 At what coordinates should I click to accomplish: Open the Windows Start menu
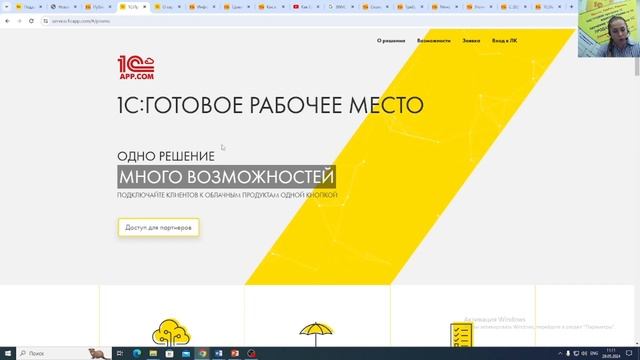point(8,353)
